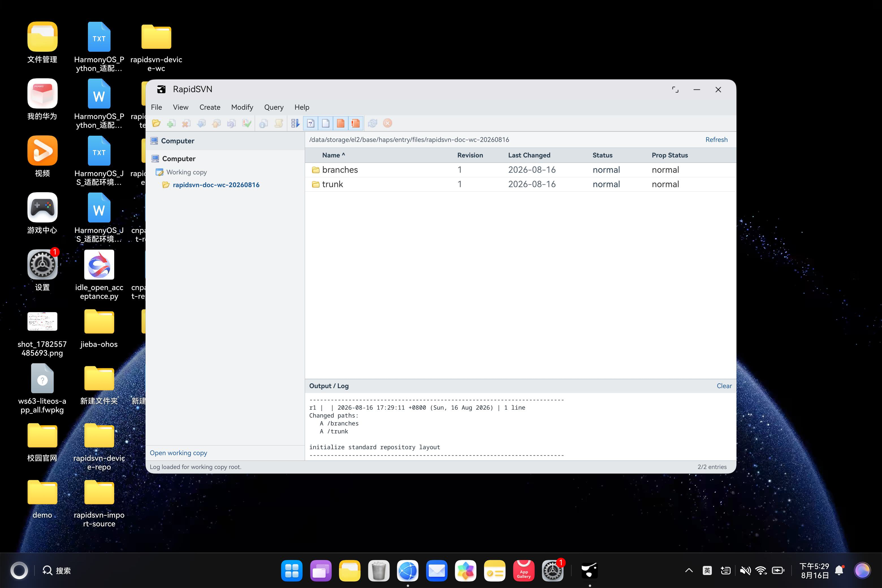Open the Modify menu
This screenshot has width=882, height=588.
(242, 107)
